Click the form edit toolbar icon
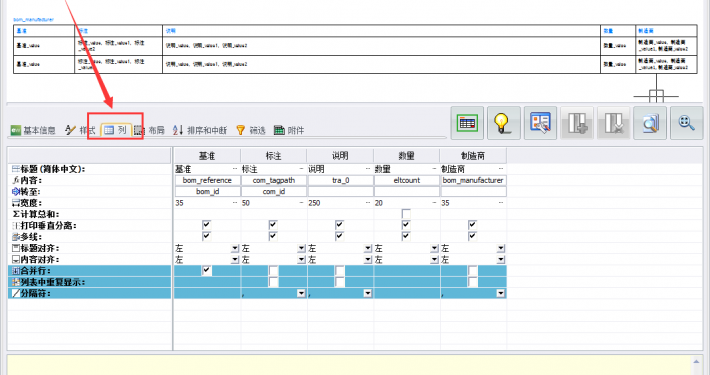Viewport: 710px width, 375px height. pyautogui.click(x=540, y=123)
